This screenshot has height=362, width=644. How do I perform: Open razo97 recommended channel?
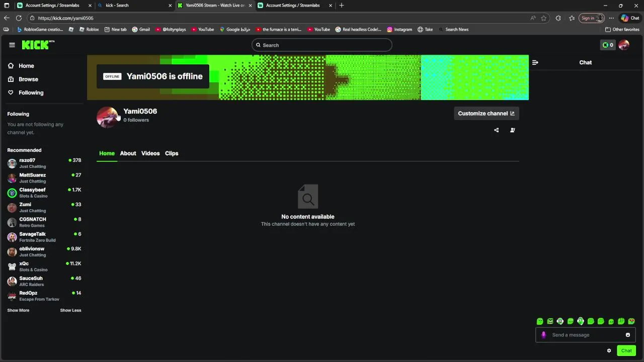pos(44,163)
